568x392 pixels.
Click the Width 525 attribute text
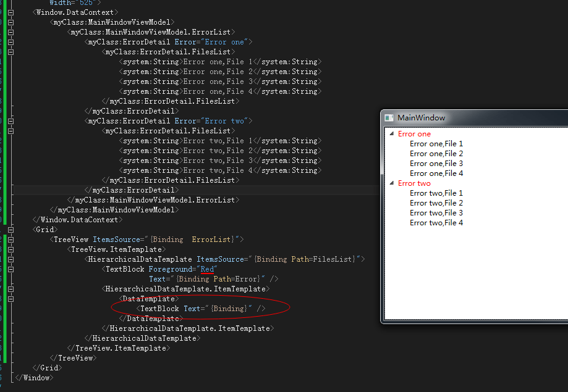[x=74, y=2]
